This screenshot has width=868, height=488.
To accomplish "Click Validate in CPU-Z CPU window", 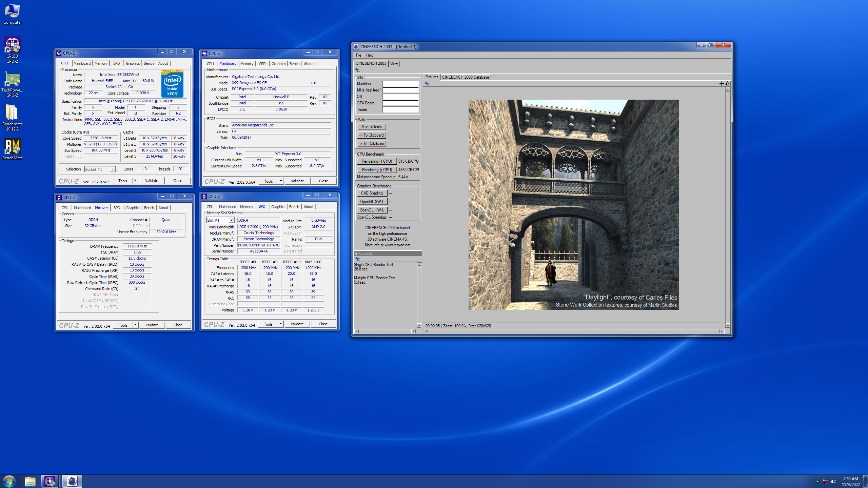I will pyautogui.click(x=152, y=181).
